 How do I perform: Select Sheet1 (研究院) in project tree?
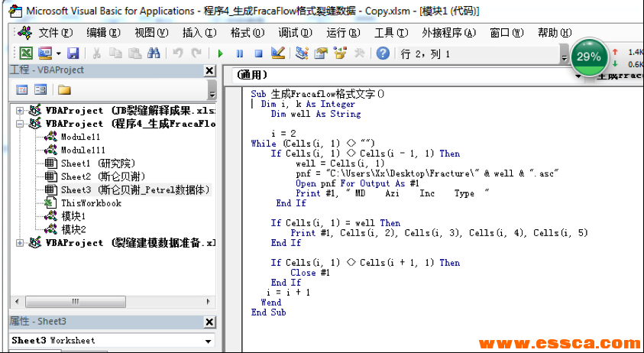pyautogui.click(x=98, y=164)
